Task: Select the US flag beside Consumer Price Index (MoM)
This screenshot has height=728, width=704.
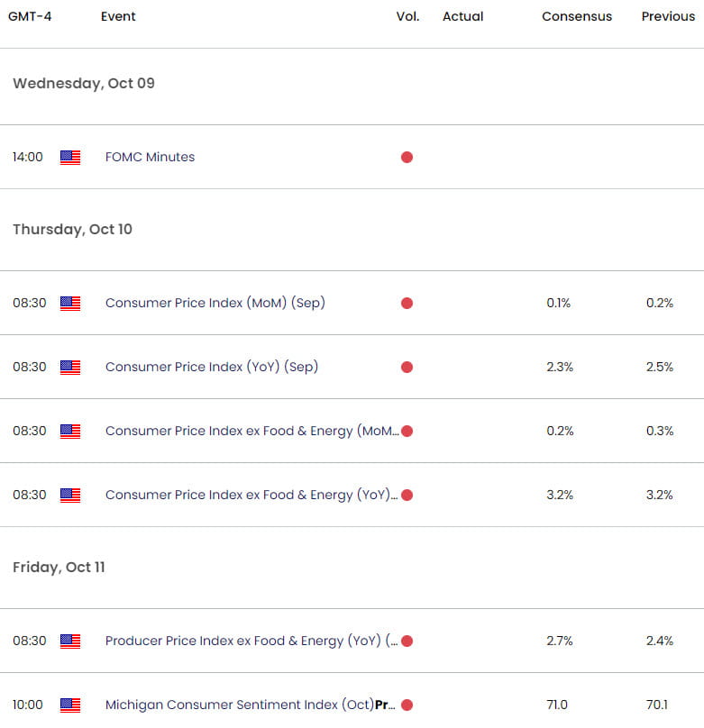Action: pos(70,303)
